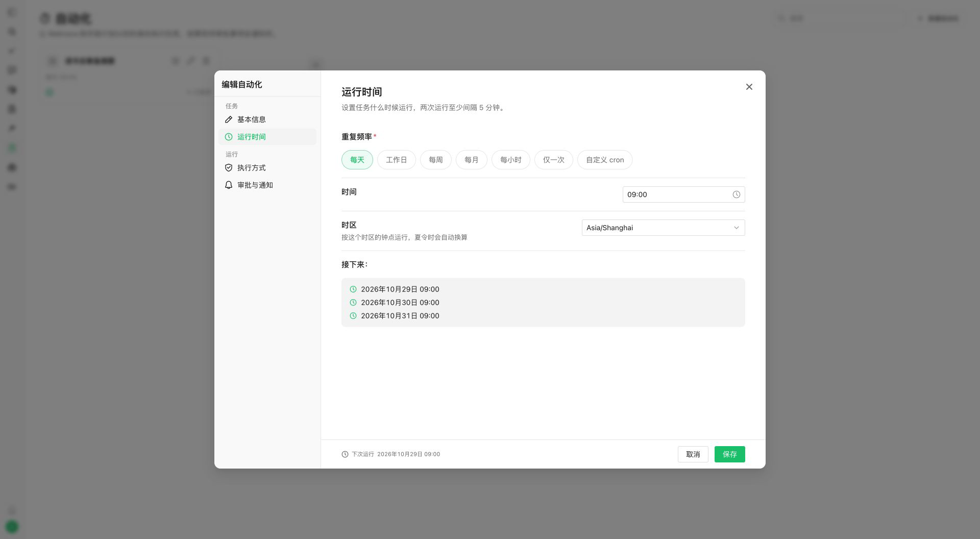
Task: Pick the 每小时 repeat option
Action: (x=511, y=160)
